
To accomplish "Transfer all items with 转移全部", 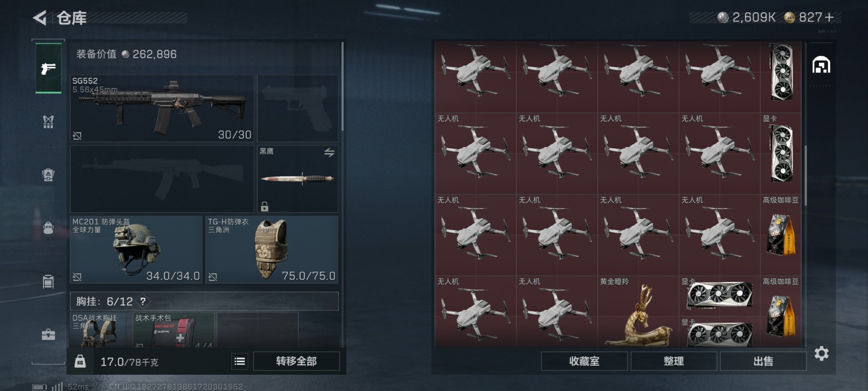I will [296, 361].
